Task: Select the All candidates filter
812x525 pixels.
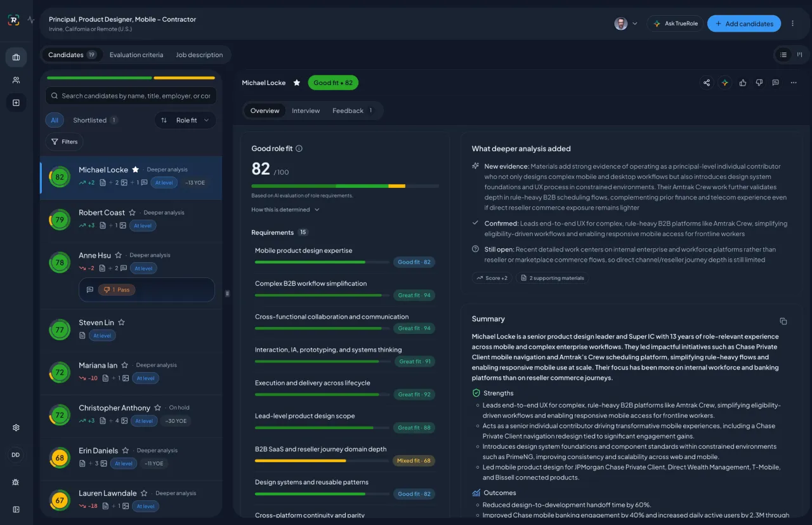Action: (x=55, y=120)
